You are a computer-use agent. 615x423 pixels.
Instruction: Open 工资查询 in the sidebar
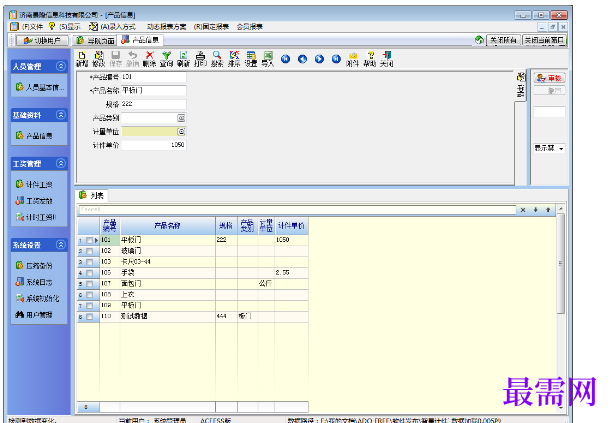pos(34,201)
